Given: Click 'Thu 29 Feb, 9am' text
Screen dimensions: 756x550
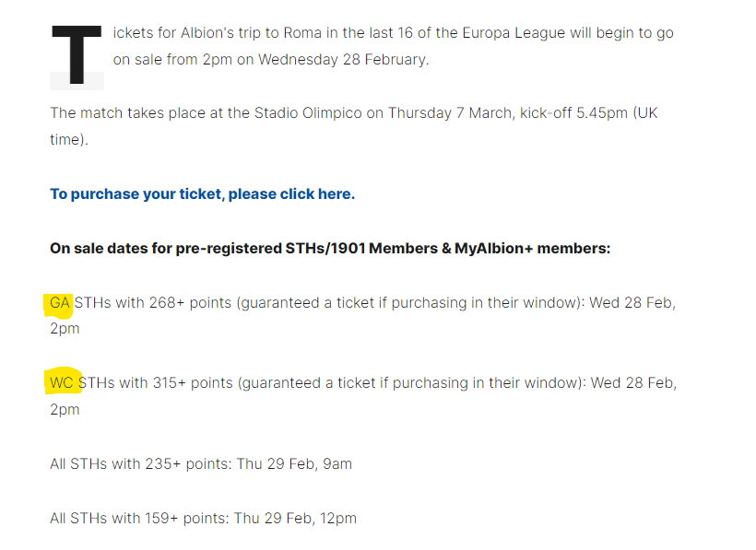Looking at the screenshot, I should click(294, 463).
